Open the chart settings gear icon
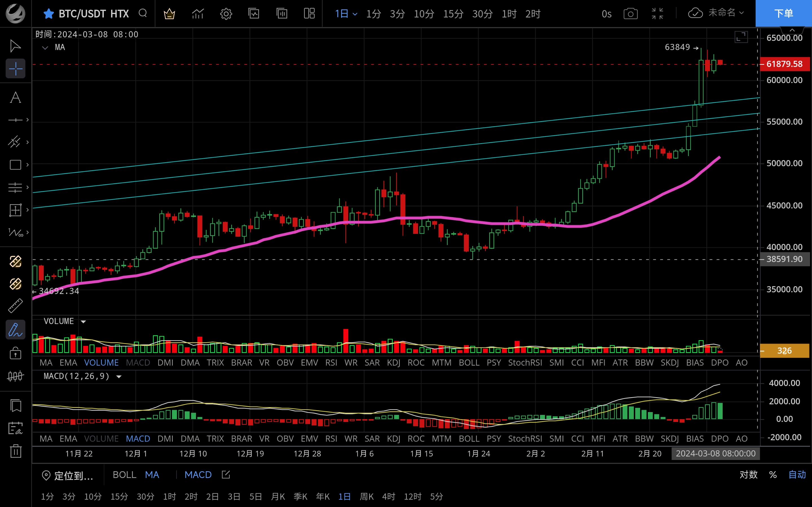The width and height of the screenshot is (812, 507). click(x=226, y=14)
